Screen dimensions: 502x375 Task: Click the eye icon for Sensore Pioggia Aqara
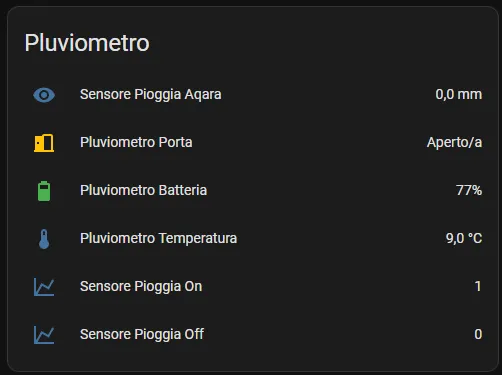[44, 95]
